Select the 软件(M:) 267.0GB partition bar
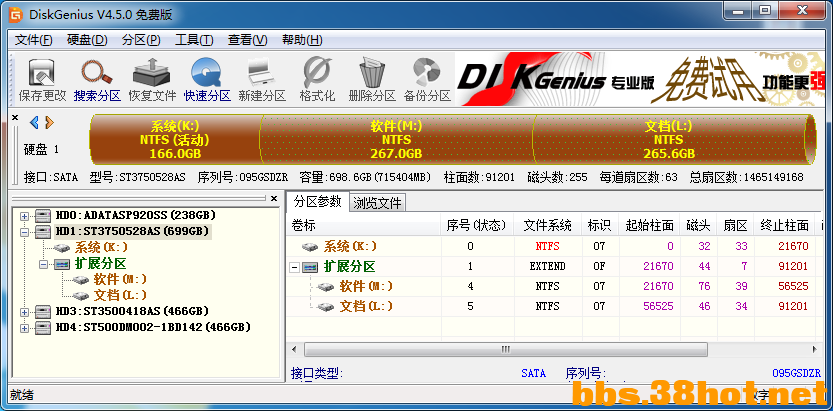 tap(396, 140)
